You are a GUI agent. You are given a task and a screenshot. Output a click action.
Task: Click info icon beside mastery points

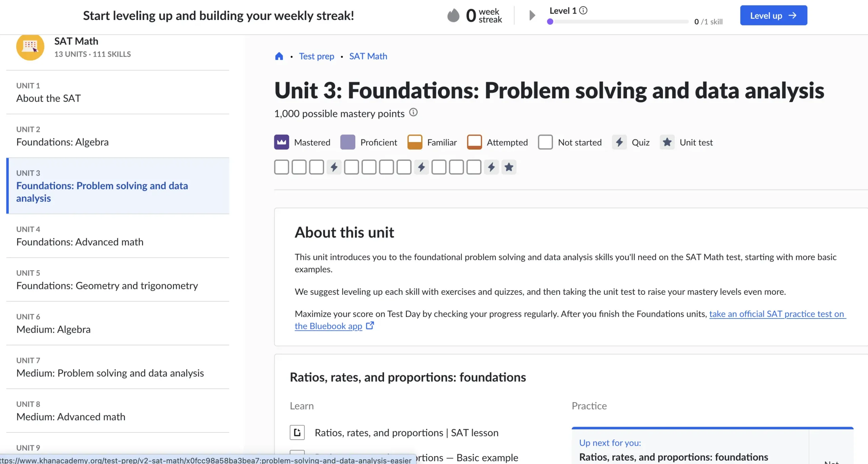[413, 112]
